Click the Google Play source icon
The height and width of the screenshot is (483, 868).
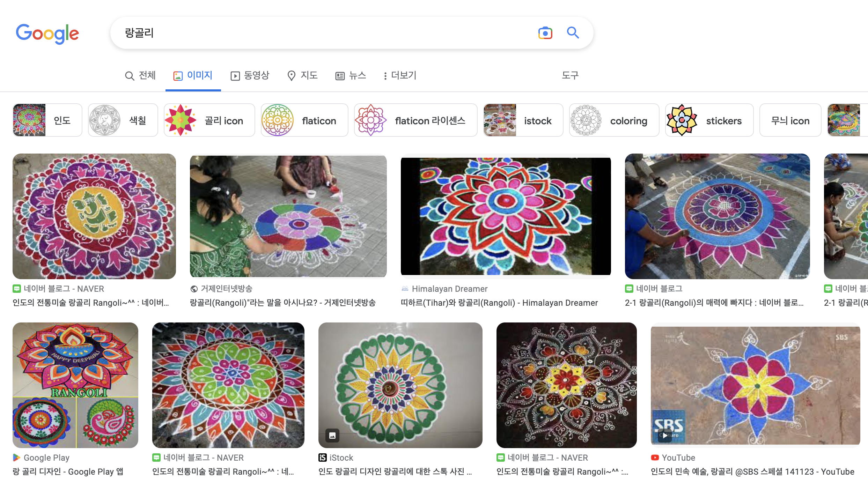(16, 457)
